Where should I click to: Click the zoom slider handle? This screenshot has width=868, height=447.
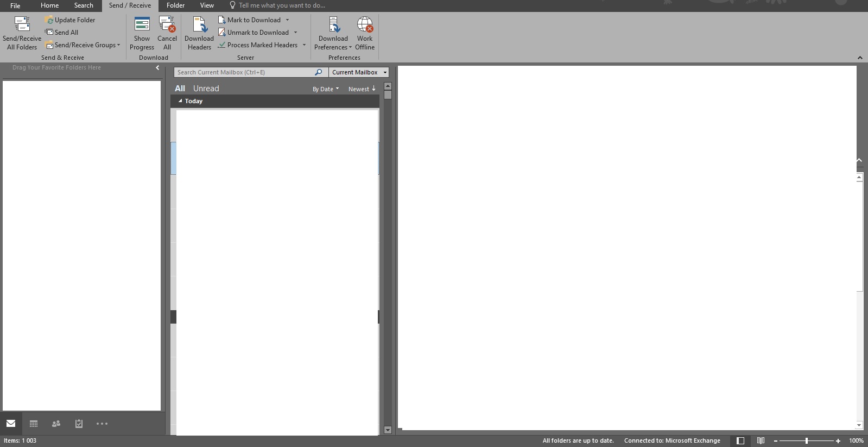tap(807, 441)
